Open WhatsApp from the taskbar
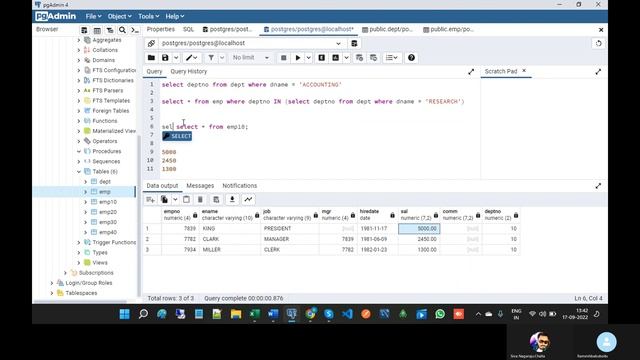This screenshot has height=360, width=640. (x=440, y=314)
